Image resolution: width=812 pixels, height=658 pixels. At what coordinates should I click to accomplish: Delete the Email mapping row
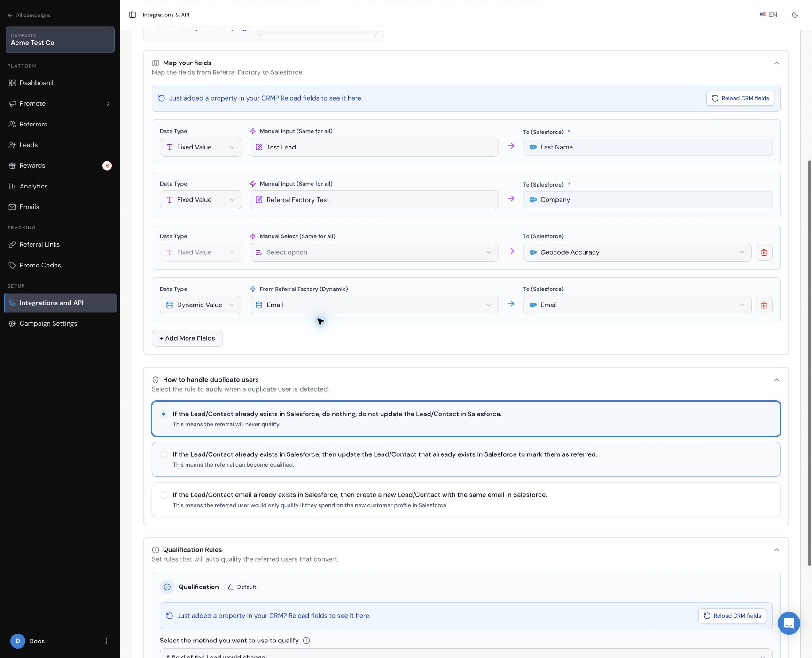pyautogui.click(x=764, y=305)
